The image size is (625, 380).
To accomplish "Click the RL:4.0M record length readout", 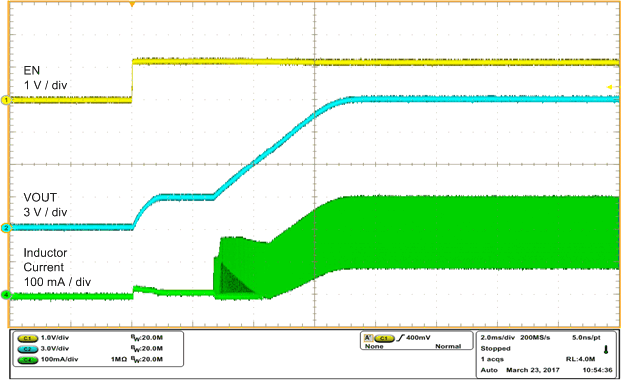I will (x=581, y=359).
